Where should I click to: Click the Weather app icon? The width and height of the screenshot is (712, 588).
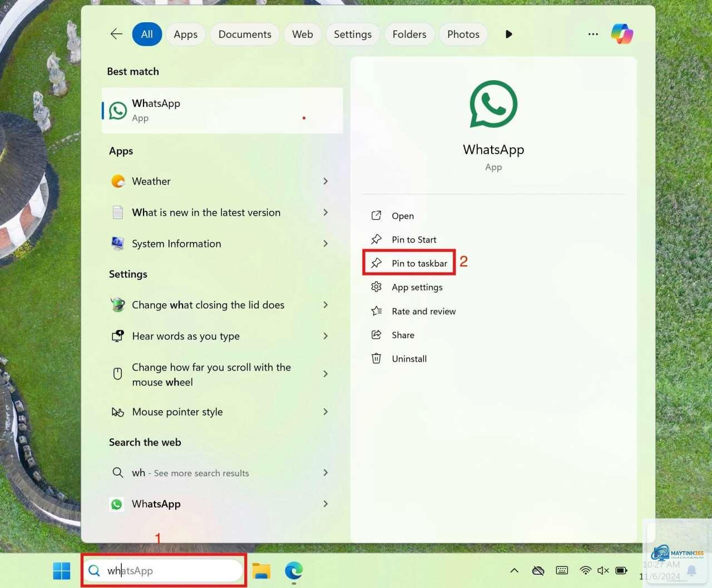(x=118, y=181)
